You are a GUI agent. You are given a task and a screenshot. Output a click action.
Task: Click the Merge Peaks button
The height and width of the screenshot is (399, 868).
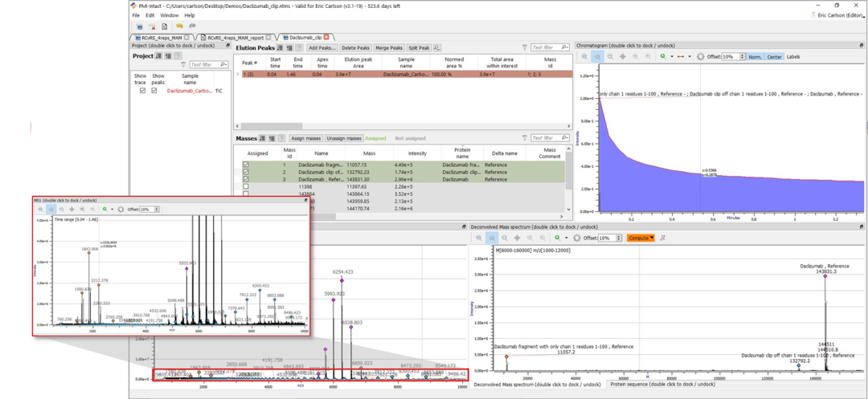389,48
